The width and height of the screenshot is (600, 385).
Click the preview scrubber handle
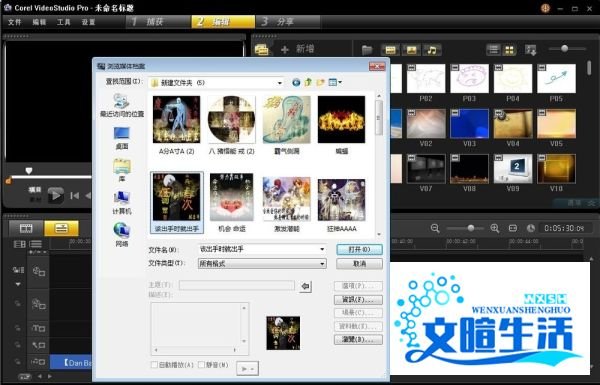[x=29, y=170]
